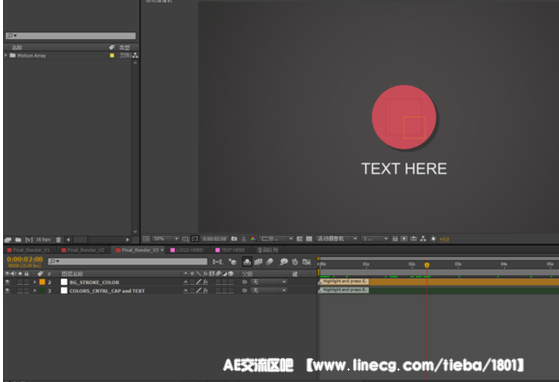
Task: Open the resolution dropdown in the viewer footer
Action: pos(277,239)
